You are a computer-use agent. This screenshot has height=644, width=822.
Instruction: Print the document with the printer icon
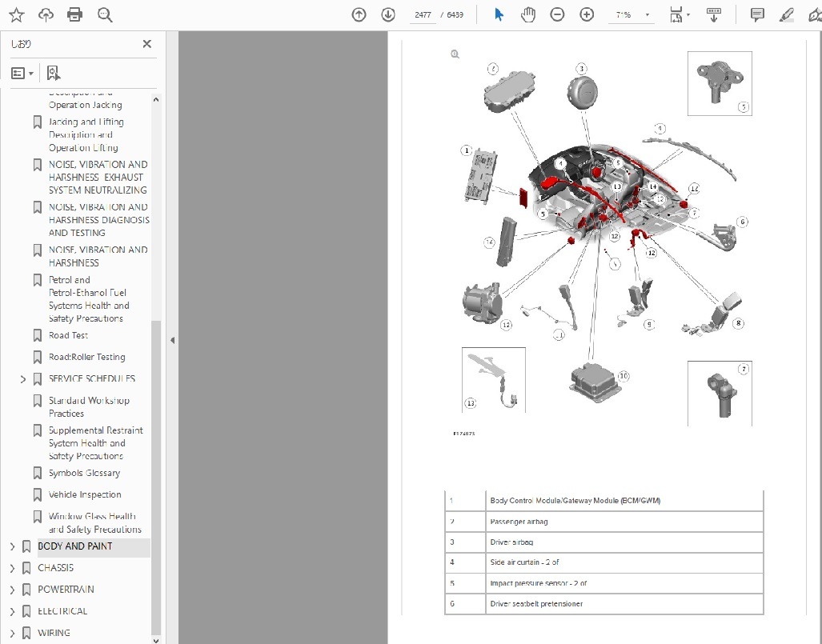(75, 14)
